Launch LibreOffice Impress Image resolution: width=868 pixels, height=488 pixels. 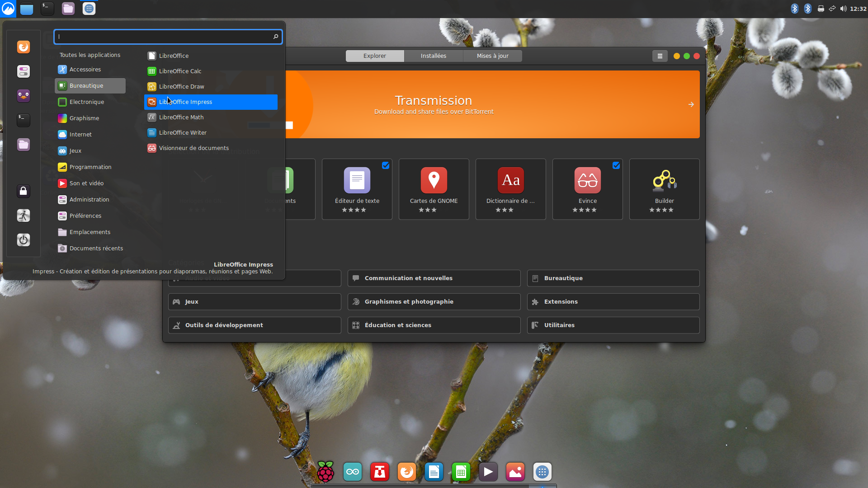[211, 102]
